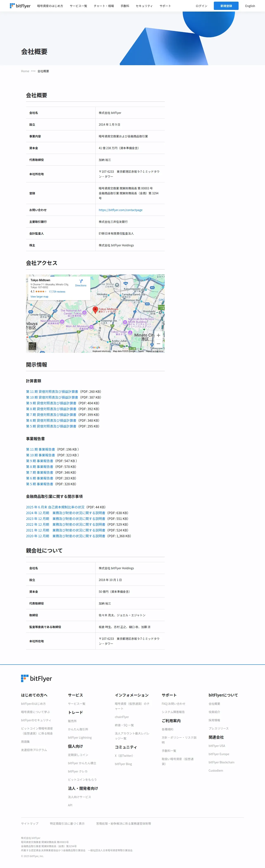Open 第 5 期 貸借対照表及び損益計算書 PDF
The image size is (265, 868).
(51, 426)
